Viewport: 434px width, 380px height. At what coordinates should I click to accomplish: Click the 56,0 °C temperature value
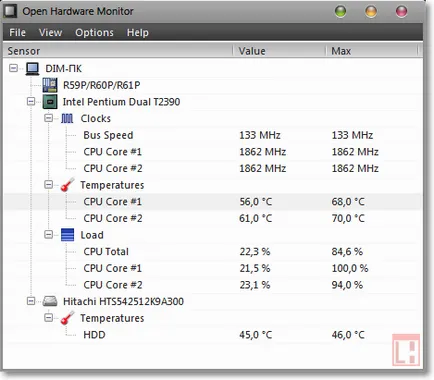(256, 202)
